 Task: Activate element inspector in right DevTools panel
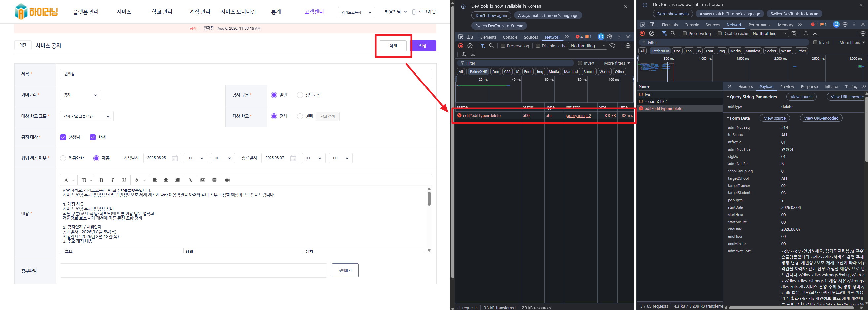(x=642, y=25)
